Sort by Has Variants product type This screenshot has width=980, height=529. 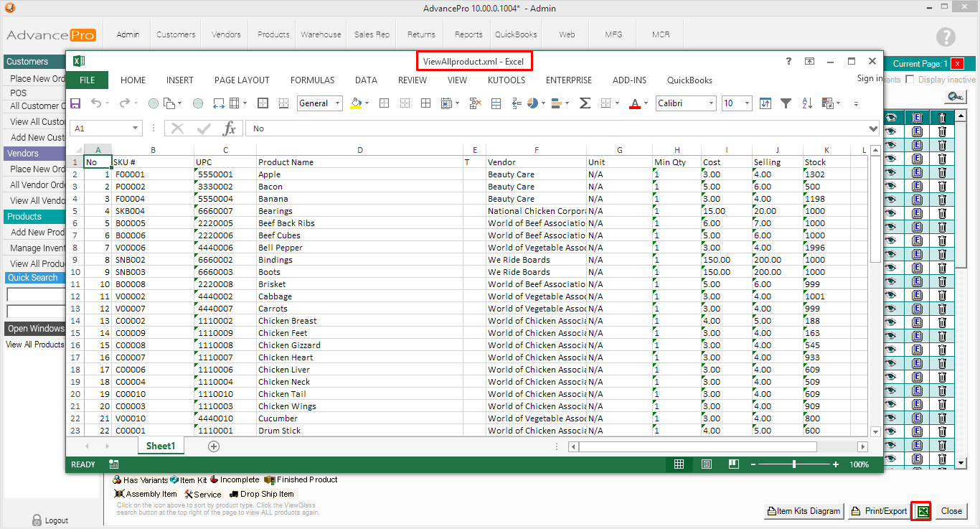coord(117,479)
